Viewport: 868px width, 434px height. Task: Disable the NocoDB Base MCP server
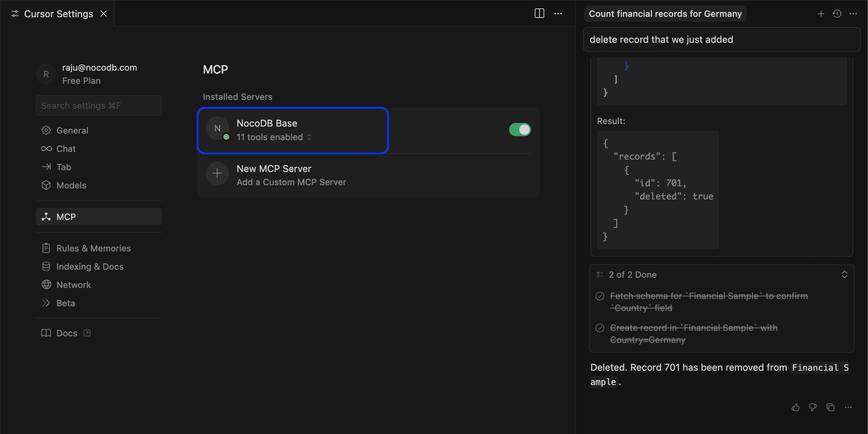[520, 130]
